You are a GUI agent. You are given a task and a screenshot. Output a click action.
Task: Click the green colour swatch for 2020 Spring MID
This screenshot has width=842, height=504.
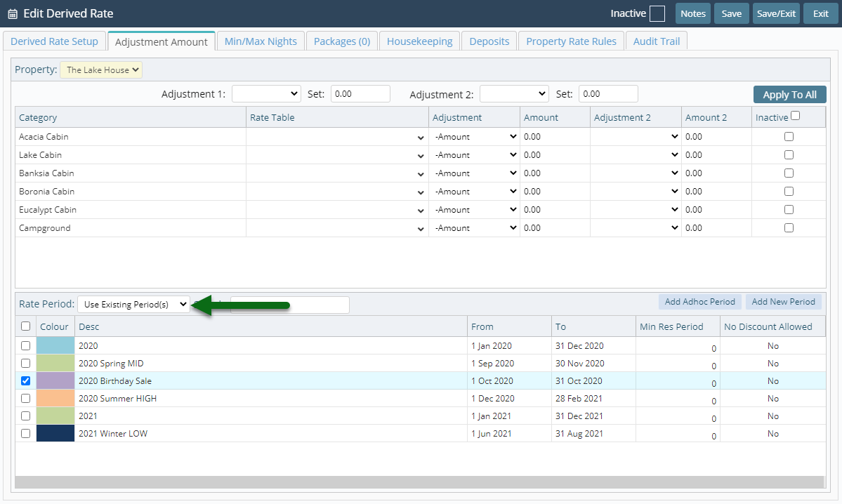point(55,364)
